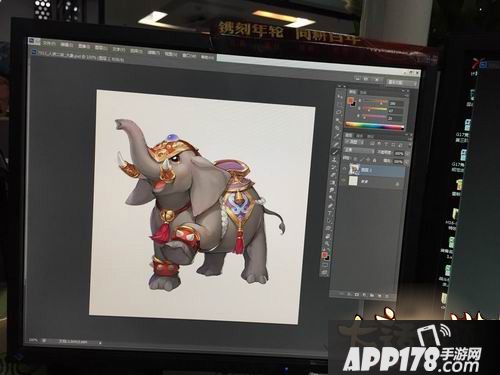The image size is (500, 375).
Task: Select the elephant document tab
Action: pyautogui.click(x=80, y=56)
